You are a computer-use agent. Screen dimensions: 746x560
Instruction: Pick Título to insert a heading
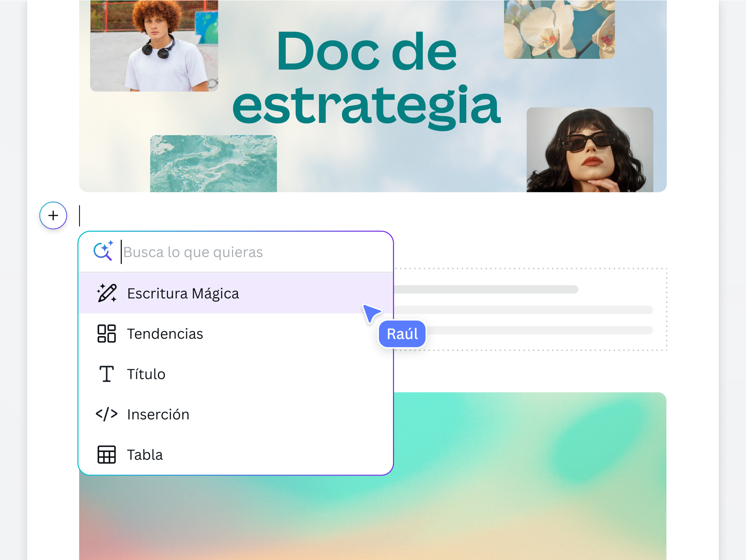pos(146,374)
